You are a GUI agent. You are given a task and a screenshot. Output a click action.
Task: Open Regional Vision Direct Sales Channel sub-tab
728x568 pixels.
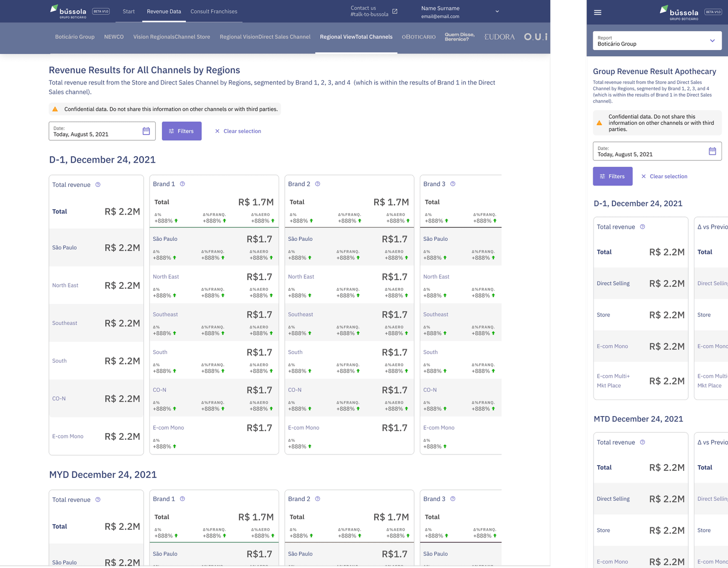(265, 37)
